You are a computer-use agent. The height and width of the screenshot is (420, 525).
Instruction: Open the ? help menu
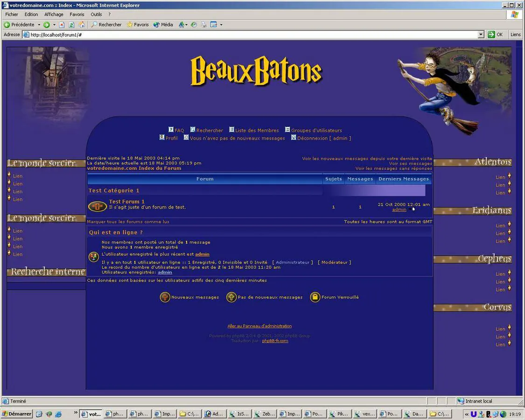click(109, 14)
